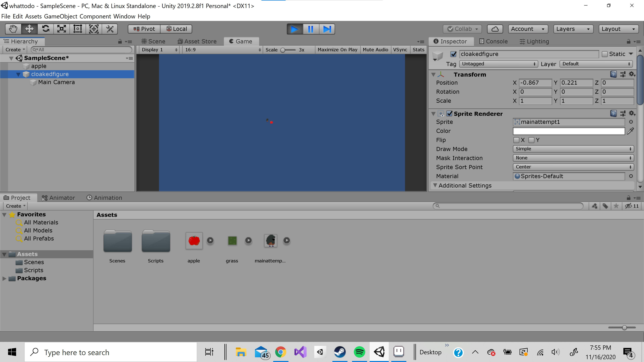Toggle the Static checkbox
644x362 pixels.
pyautogui.click(x=605, y=54)
